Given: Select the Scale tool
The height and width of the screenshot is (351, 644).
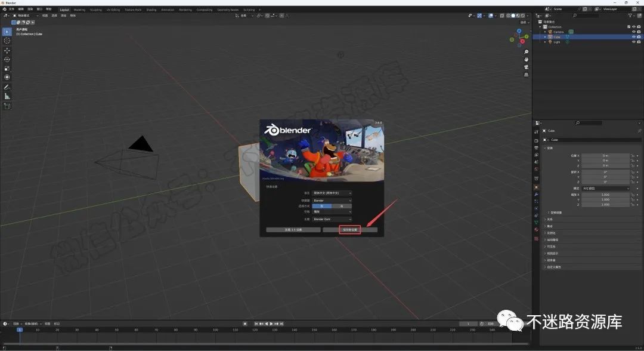Looking at the screenshot, I should pos(7,69).
